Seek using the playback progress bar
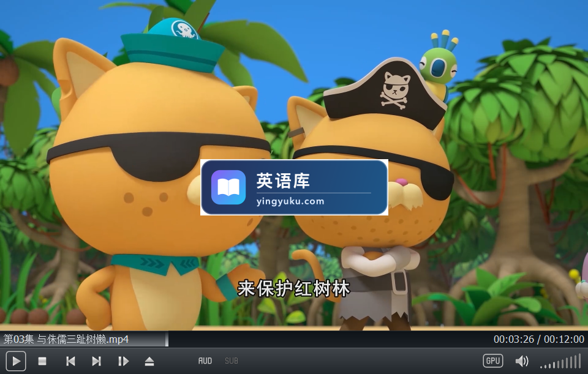The width and height of the screenshot is (588, 374). click(294, 340)
